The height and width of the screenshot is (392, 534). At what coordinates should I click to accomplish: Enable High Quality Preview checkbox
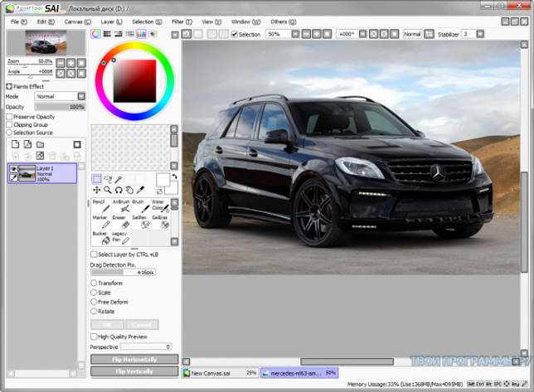[x=94, y=336]
